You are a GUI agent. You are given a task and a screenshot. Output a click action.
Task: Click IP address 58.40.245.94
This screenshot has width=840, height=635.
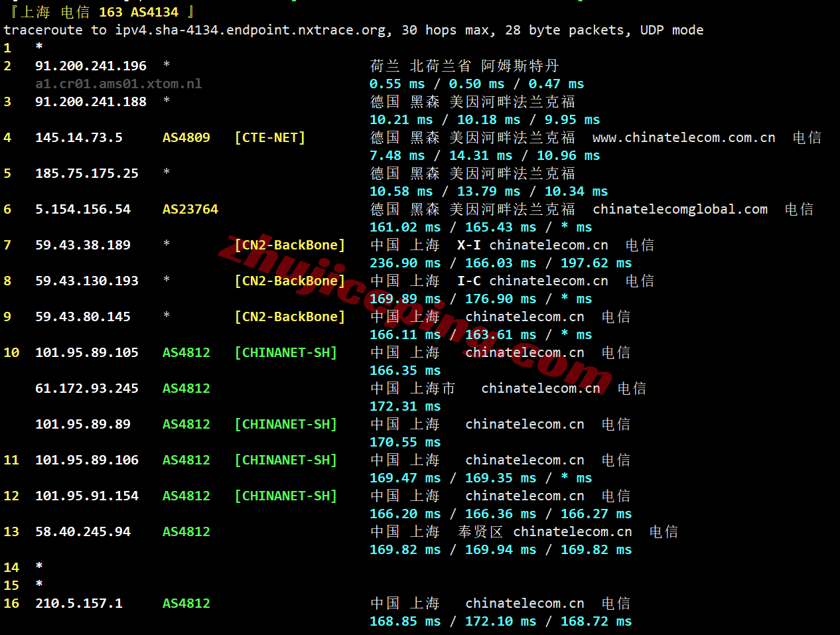83,531
